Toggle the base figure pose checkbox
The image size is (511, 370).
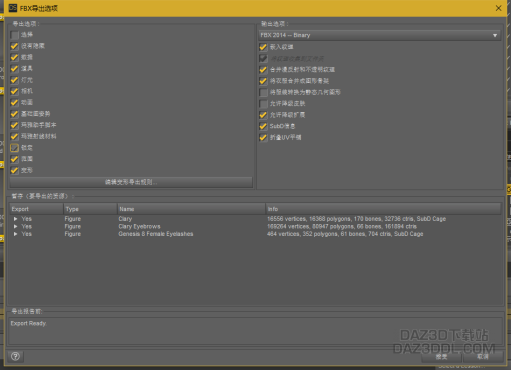click(x=14, y=114)
